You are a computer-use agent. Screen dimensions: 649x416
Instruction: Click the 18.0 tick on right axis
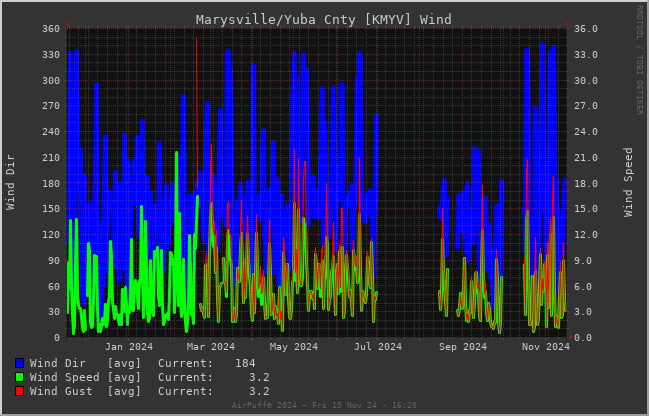[x=586, y=183]
